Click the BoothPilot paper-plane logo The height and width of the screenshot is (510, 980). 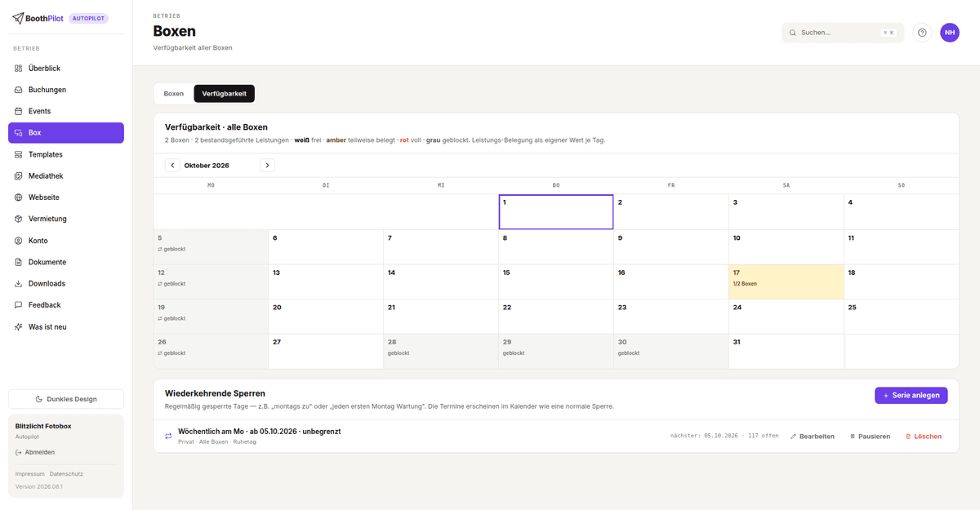pyautogui.click(x=18, y=18)
